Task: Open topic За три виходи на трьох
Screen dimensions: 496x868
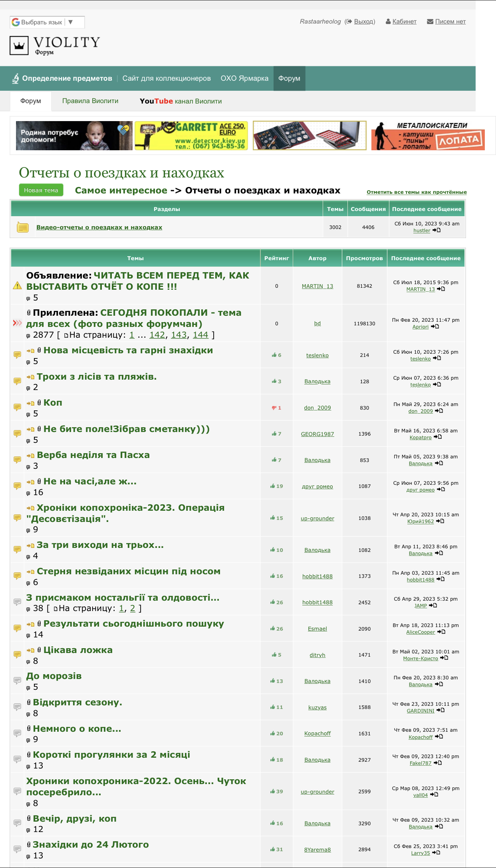Action: pyautogui.click(x=100, y=545)
